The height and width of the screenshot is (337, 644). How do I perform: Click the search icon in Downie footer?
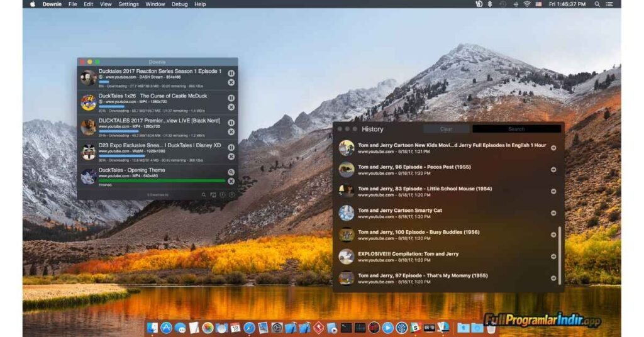[204, 195]
